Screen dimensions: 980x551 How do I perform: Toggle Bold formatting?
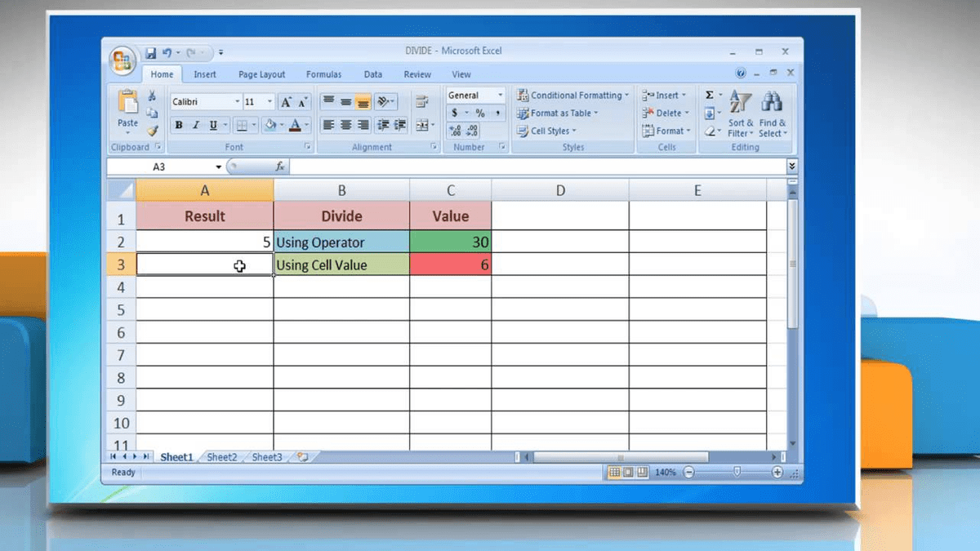[179, 126]
